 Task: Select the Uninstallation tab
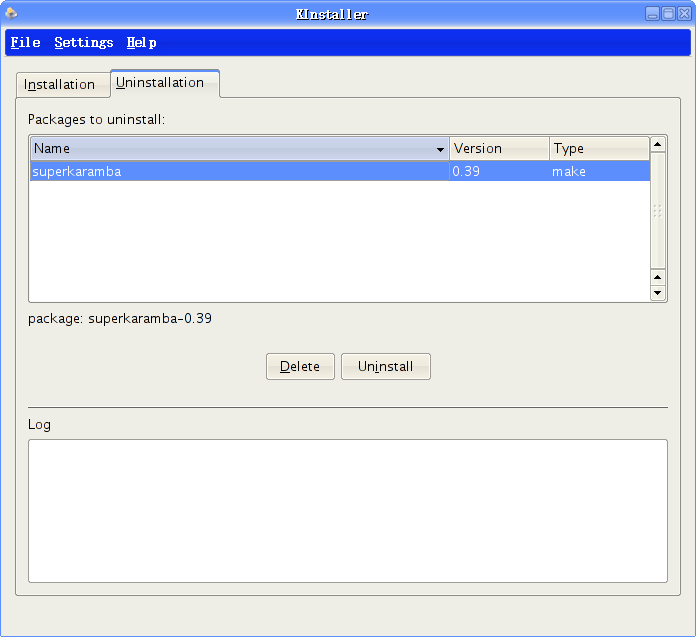tap(165, 83)
